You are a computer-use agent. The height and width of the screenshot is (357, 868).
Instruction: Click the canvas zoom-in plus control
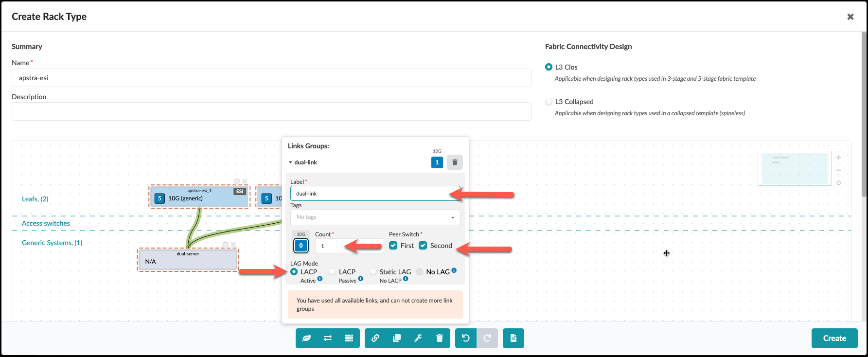(838, 158)
